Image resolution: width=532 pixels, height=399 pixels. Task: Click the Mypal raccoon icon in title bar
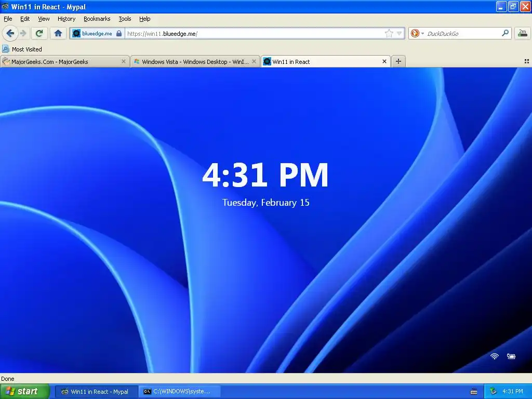pos(5,6)
